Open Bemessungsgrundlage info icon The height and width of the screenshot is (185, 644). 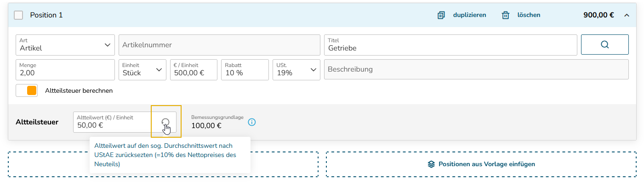252,122
